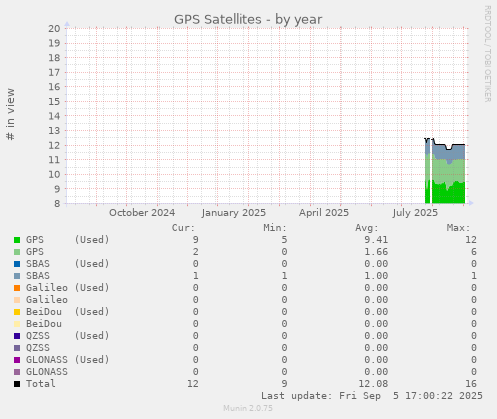This screenshot has width=497, height=419.
Task: Click the "Cur:" column header
Action: pyautogui.click(x=183, y=228)
